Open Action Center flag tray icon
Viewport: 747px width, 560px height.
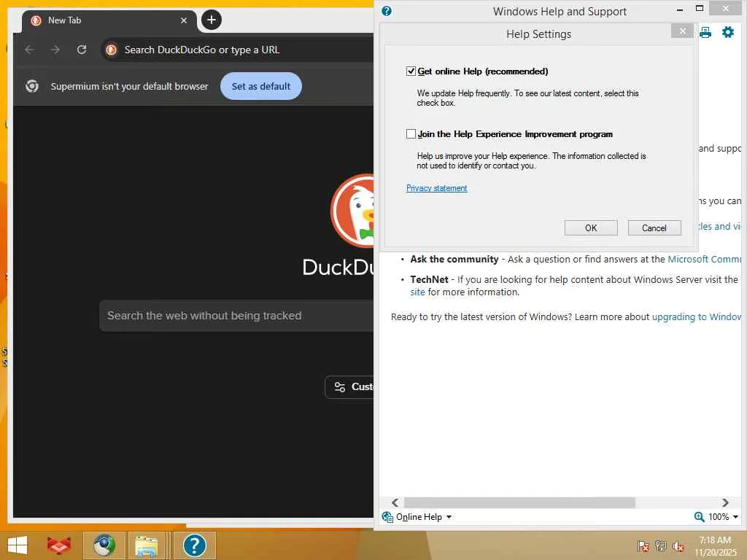tap(643, 545)
